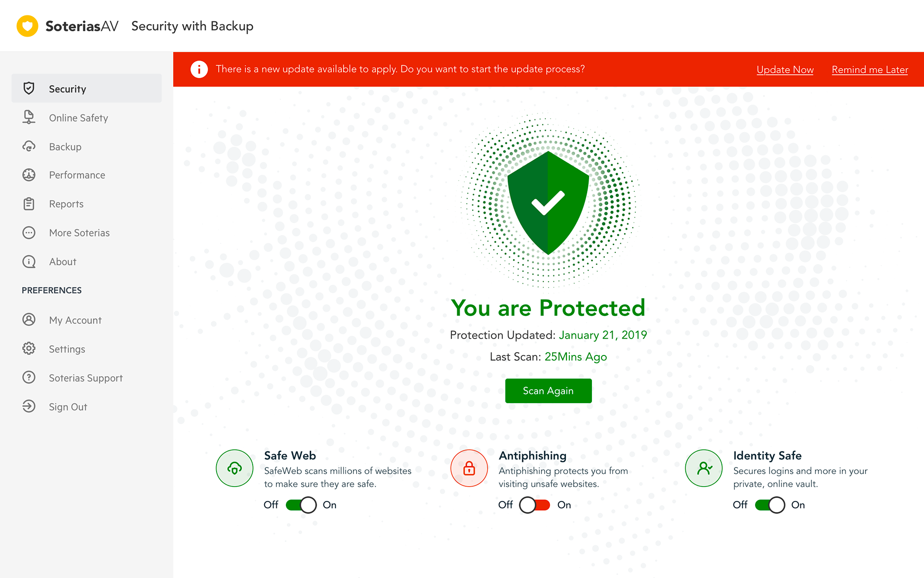Choose Remind me Later link
The height and width of the screenshot is (578, 924).
click(x=870, y=70)
